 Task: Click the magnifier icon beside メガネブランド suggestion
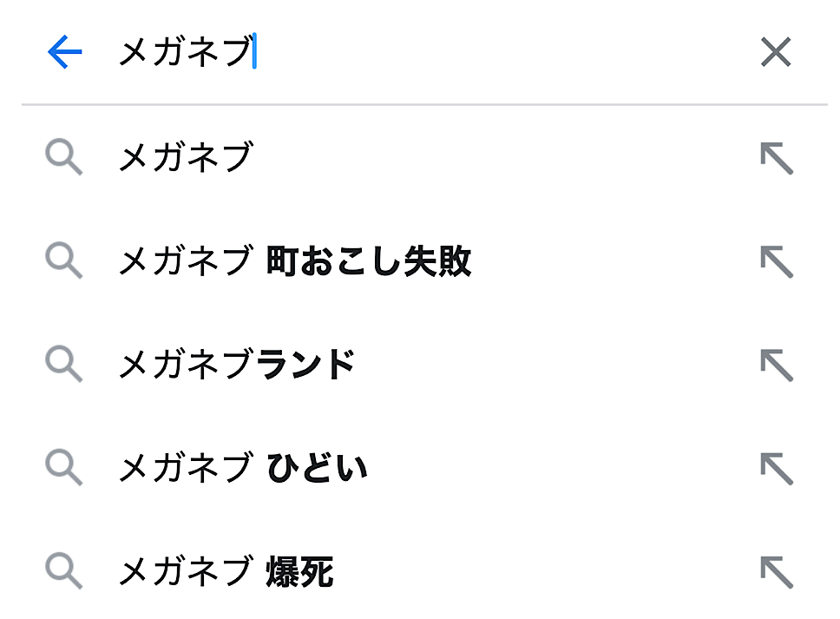(x=63, y=365)
